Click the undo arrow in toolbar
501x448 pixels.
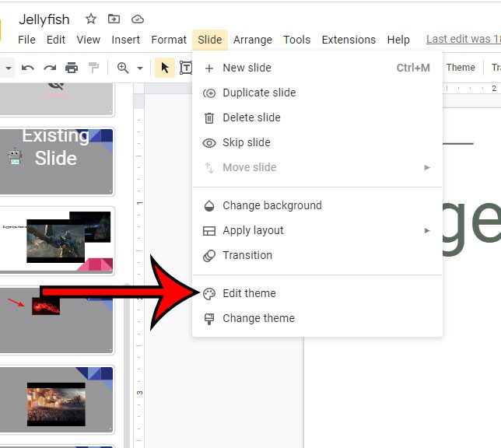tap(28, 68)
